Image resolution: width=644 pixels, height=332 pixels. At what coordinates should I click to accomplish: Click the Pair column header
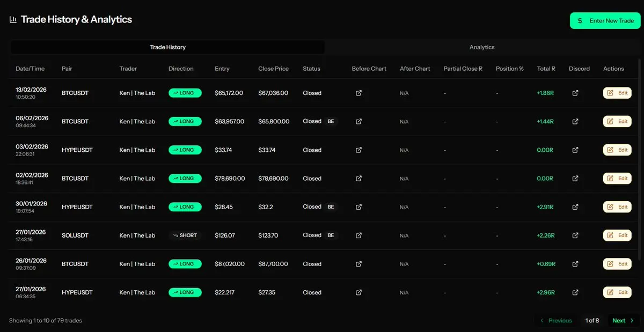(67, 69)
